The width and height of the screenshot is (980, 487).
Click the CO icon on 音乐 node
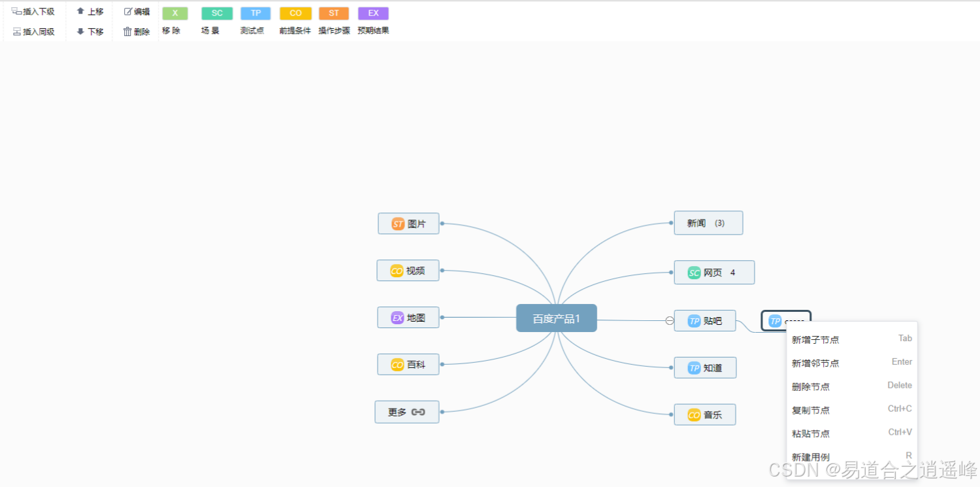694,414
